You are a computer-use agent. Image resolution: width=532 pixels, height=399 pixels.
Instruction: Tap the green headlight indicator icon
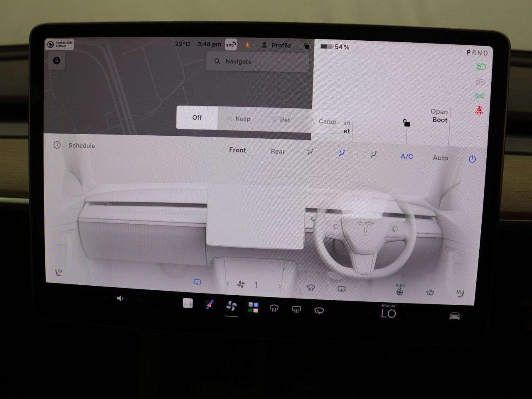[480, 67]
